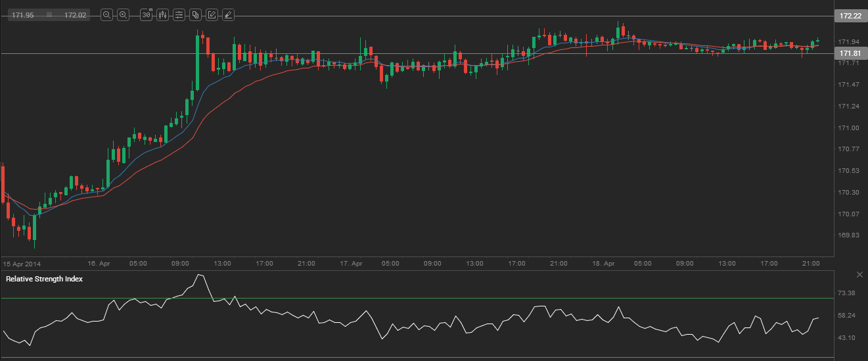Click the 16. Apr date marker
This screenshot has width=868, height=361.
tap(99, 263)
